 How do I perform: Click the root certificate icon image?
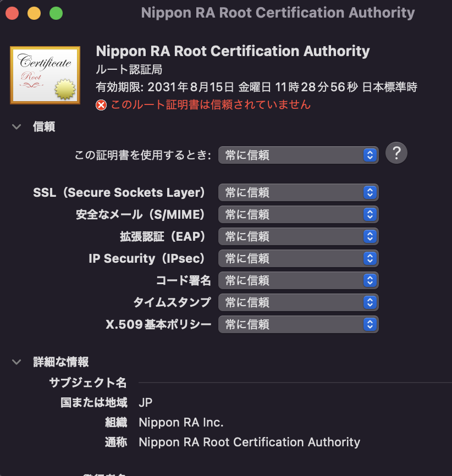pos(45,75)
